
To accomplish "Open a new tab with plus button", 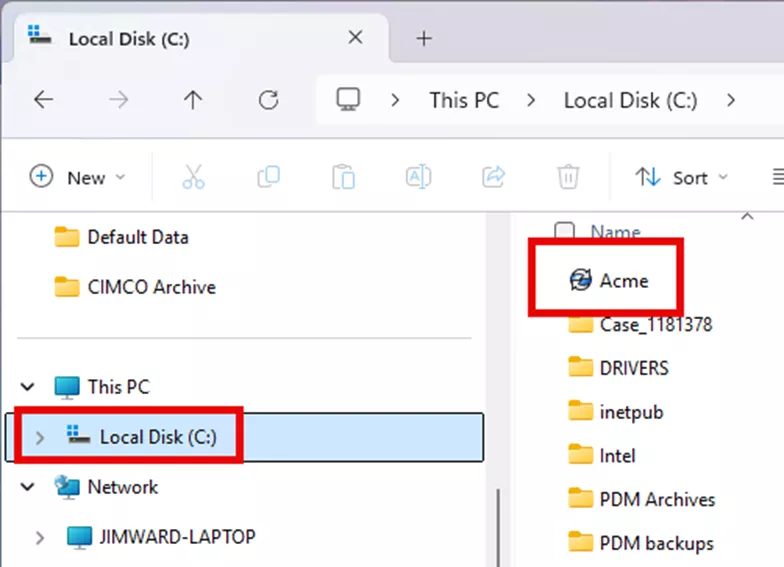I will (424, 38).
